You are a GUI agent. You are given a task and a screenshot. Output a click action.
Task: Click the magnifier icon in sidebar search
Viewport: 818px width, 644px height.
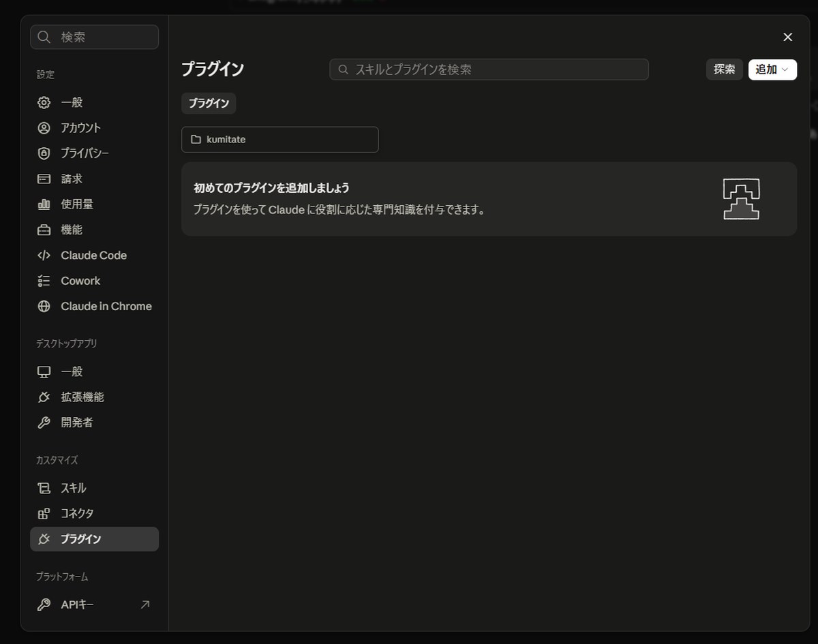click(x=44, y=37)
